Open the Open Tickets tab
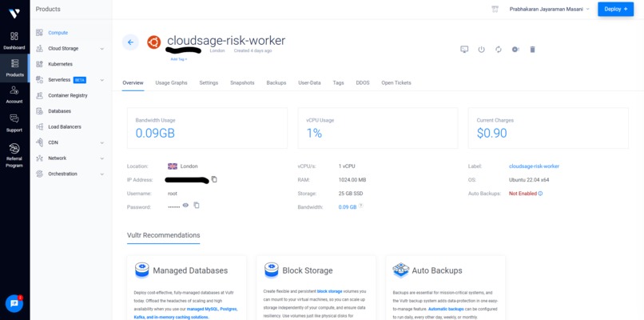Screen dimensions: 644x320 point(396,82)
